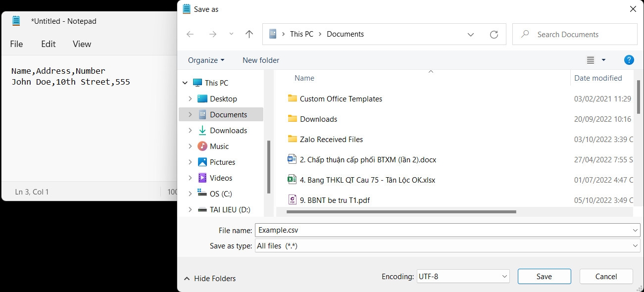The height and width of the screenshot is (292, 644).
Task: Click the Cancel button
Action: (x=606, y=276)
